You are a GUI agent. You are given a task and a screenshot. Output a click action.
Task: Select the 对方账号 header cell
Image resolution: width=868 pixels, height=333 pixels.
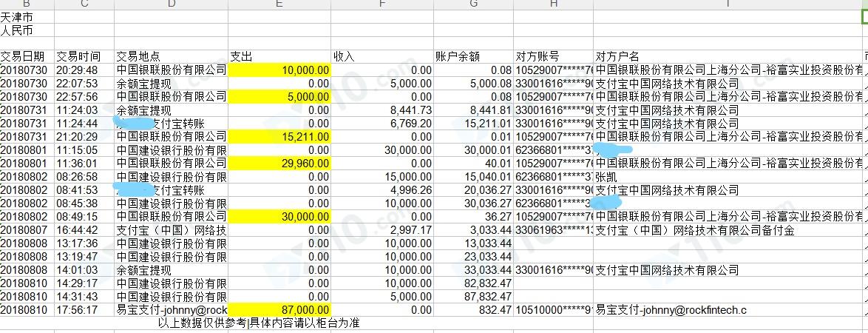(554, 56)
